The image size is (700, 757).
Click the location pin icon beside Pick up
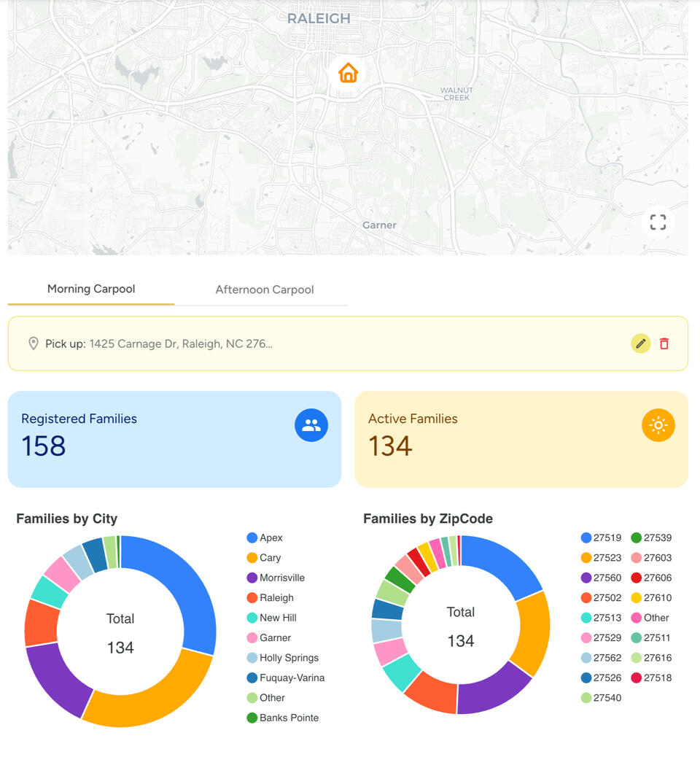(34, 343)
